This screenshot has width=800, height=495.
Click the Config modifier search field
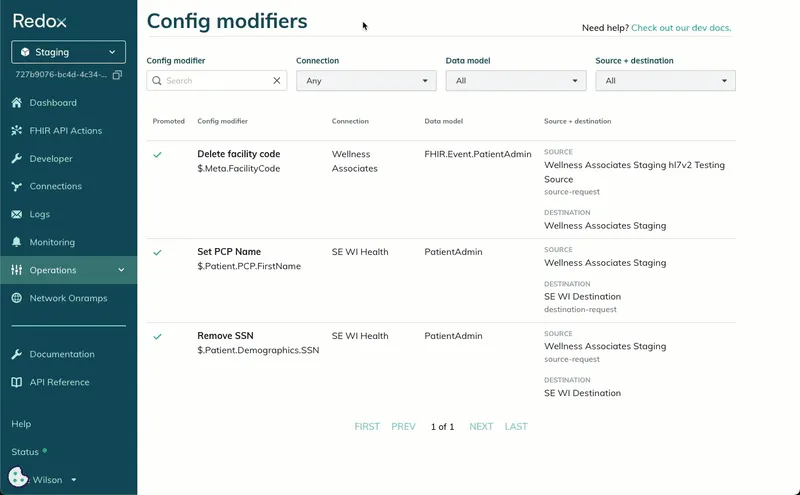tap(217, 81)
